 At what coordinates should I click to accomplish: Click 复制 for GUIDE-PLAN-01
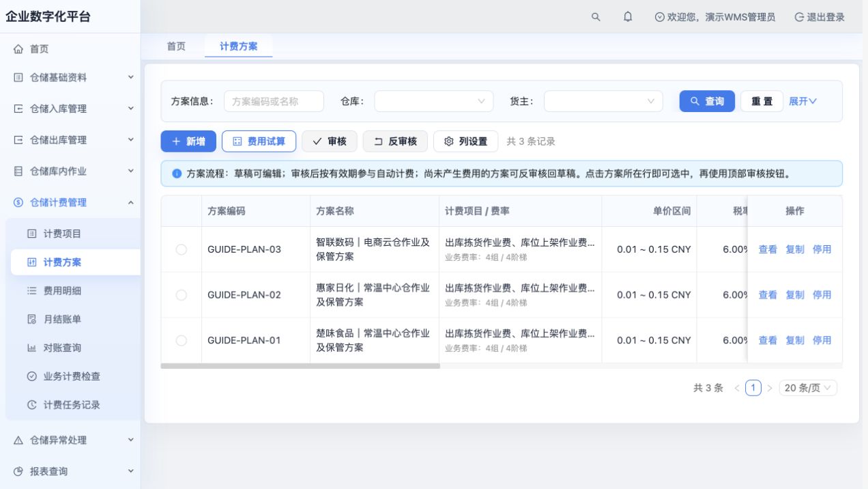tap(795, 340)
